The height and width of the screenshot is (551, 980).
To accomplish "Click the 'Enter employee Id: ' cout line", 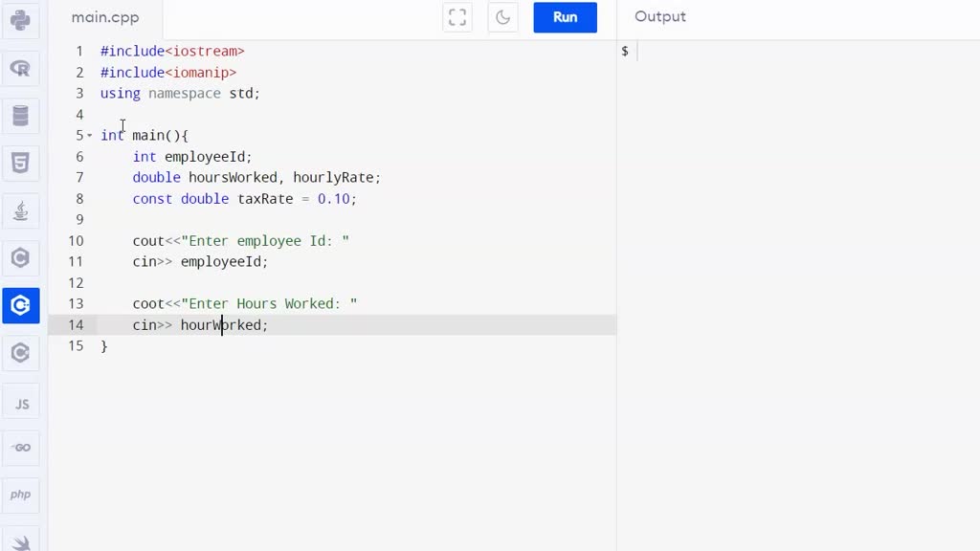I will pos(240,240).
